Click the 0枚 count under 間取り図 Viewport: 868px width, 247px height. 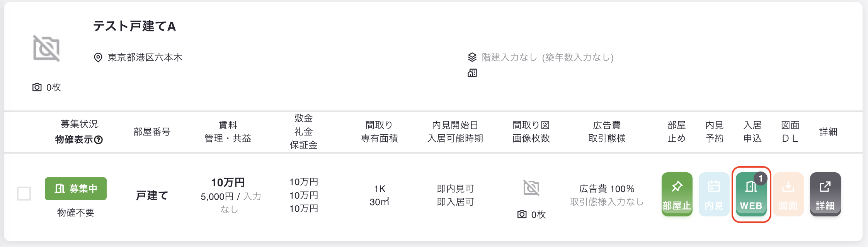[x=531, y=214]
